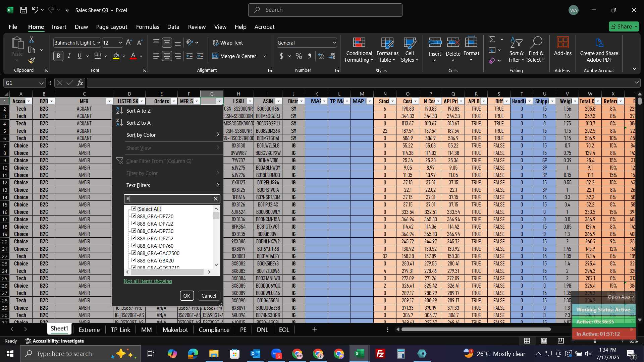Switch to Page Layout view in status bar
644x362 pixels.
point(544,341)
